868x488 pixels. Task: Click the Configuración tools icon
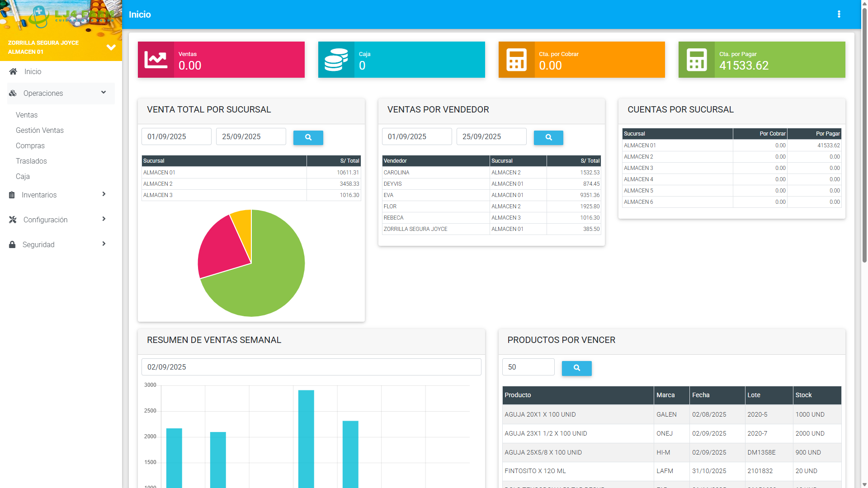coord(13,220)
